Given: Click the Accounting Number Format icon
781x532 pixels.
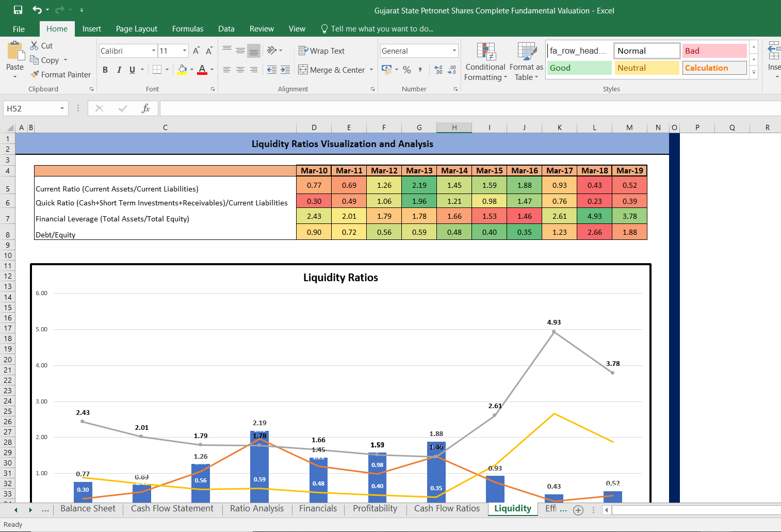Looking at the screenshot, I should coord(386,69).
